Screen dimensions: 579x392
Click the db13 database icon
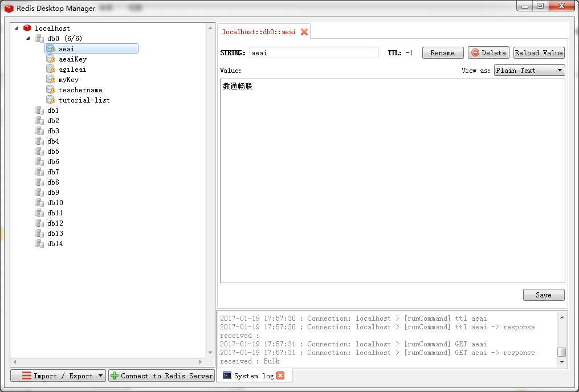[x=39, y=233]
